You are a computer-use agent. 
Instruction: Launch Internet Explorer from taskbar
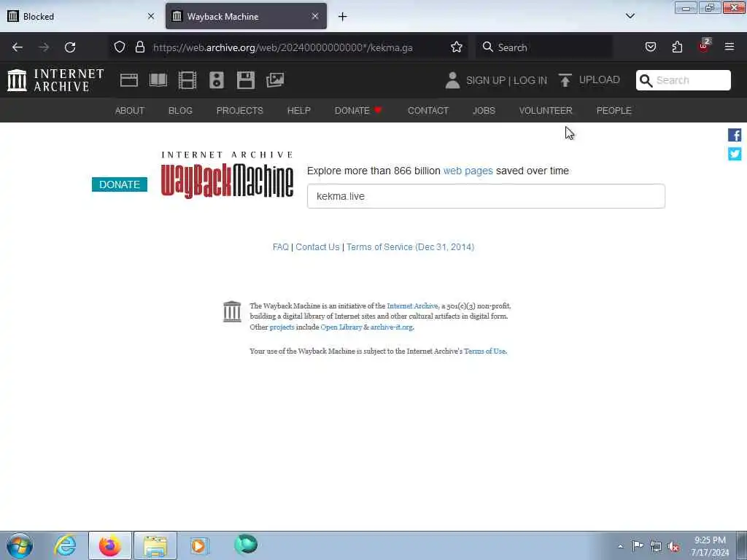tap(65, 545)
